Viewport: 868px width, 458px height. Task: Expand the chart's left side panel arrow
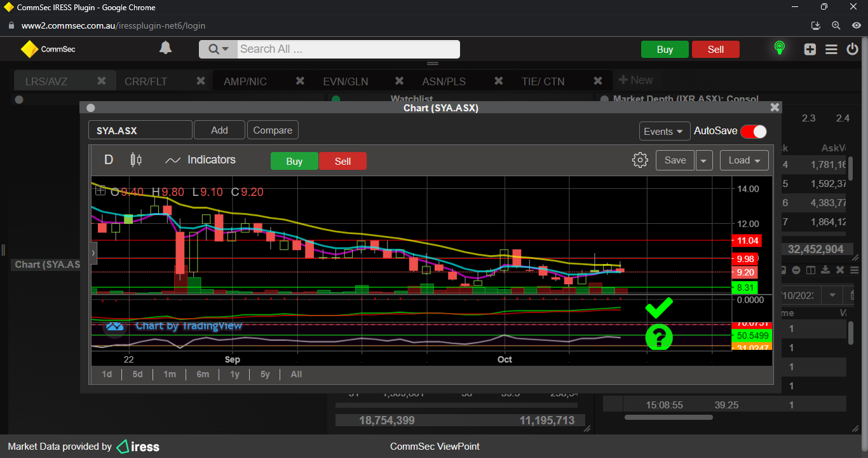94,253
